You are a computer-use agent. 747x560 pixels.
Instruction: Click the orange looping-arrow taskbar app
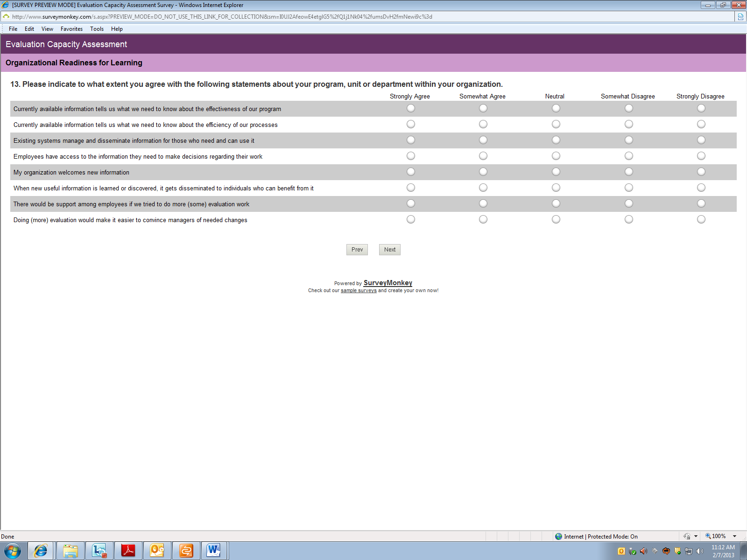186,551
